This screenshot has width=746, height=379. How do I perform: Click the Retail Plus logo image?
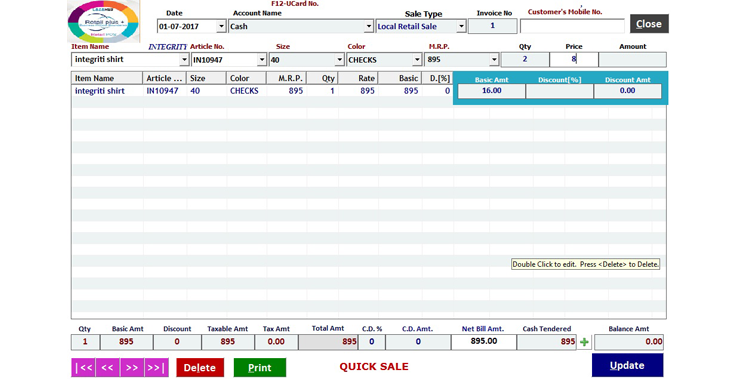pyautogui.click(x=103, y=22)
